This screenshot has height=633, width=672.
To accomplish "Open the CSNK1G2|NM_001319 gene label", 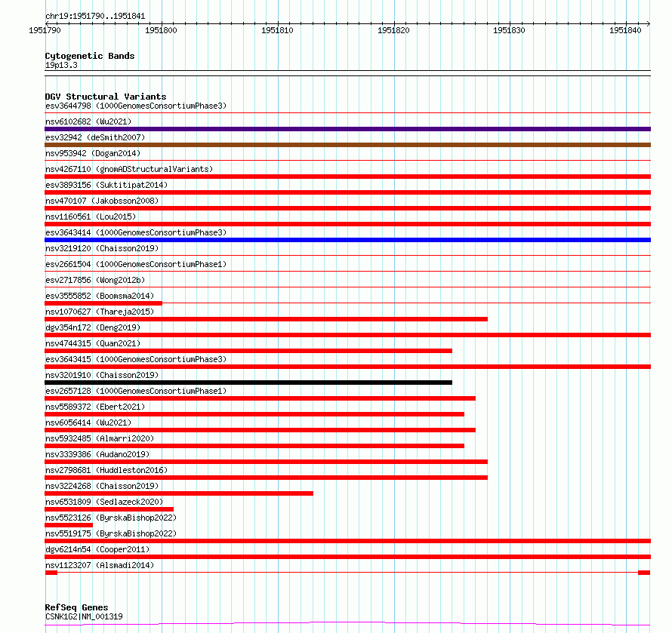I will coord(84,616).
